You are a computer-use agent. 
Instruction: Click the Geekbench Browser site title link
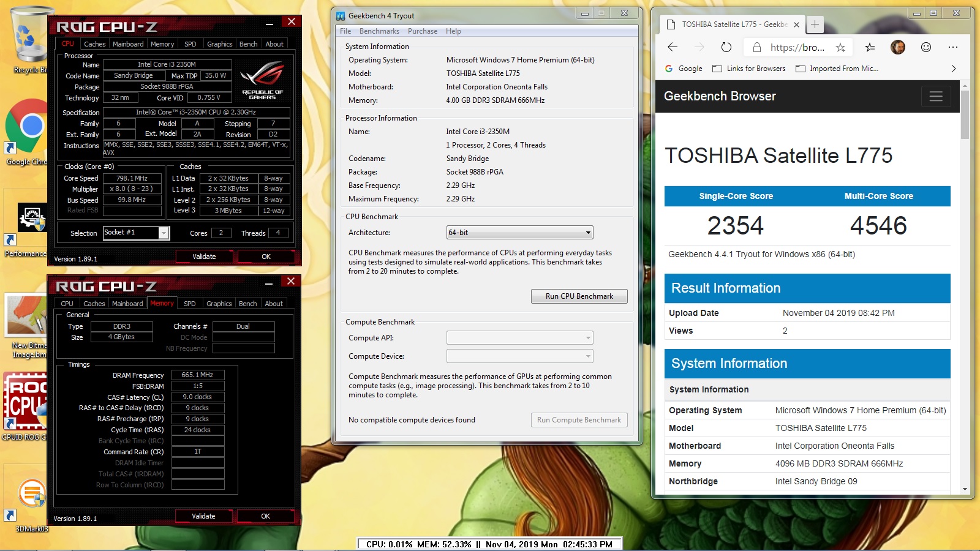(x=720, y=96)
